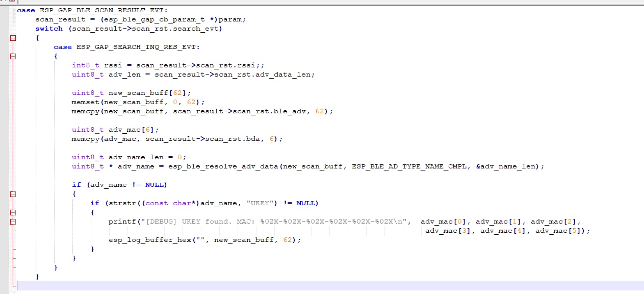Click the &adv_name_len argument
Screen dimensions: 644x294
tap(506, 166)
